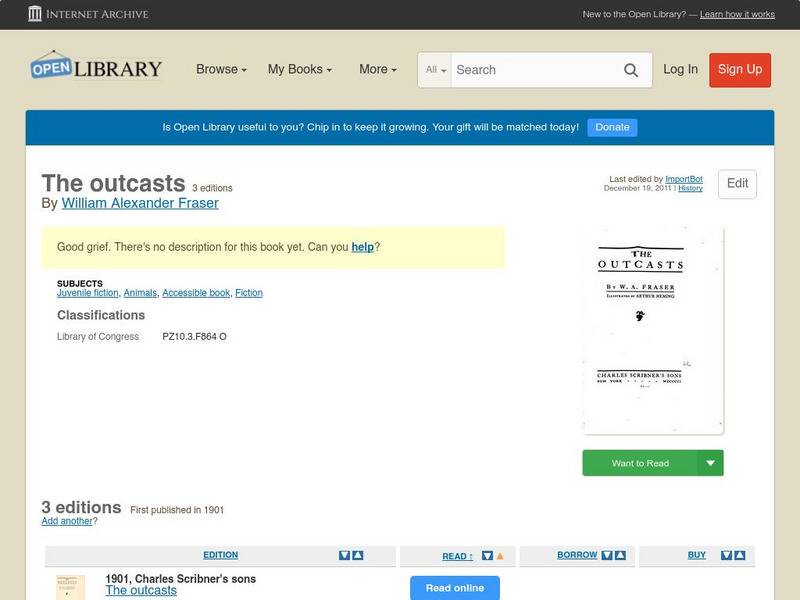Sort the EDITION column descending with the down arrow

pyautogui.click(x=343, y=555)
